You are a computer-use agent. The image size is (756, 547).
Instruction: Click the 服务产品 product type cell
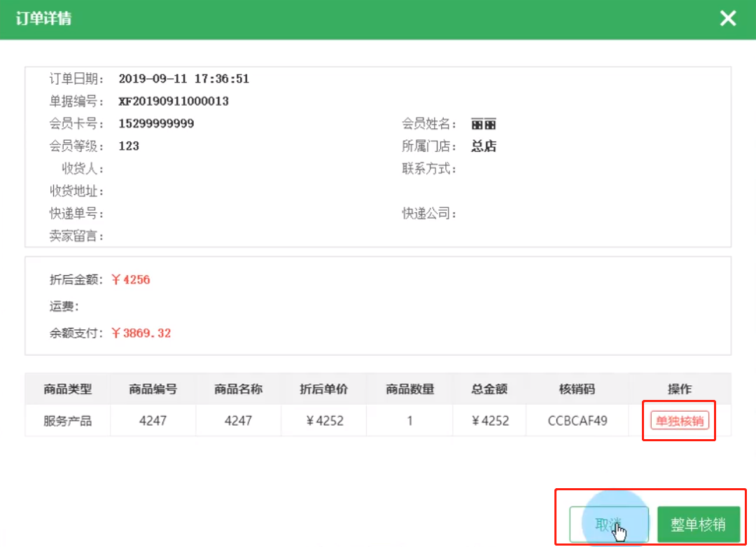66,420
